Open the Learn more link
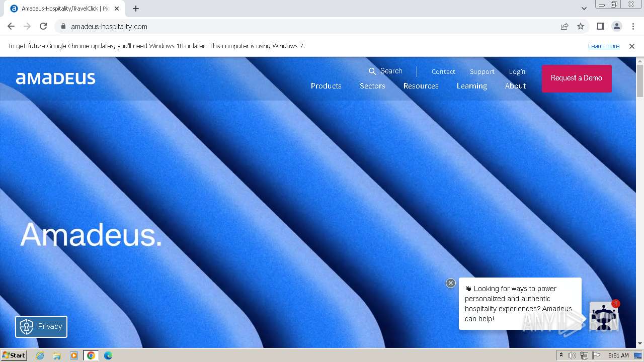The image size is (644, 362). click(x=604, y=46)
